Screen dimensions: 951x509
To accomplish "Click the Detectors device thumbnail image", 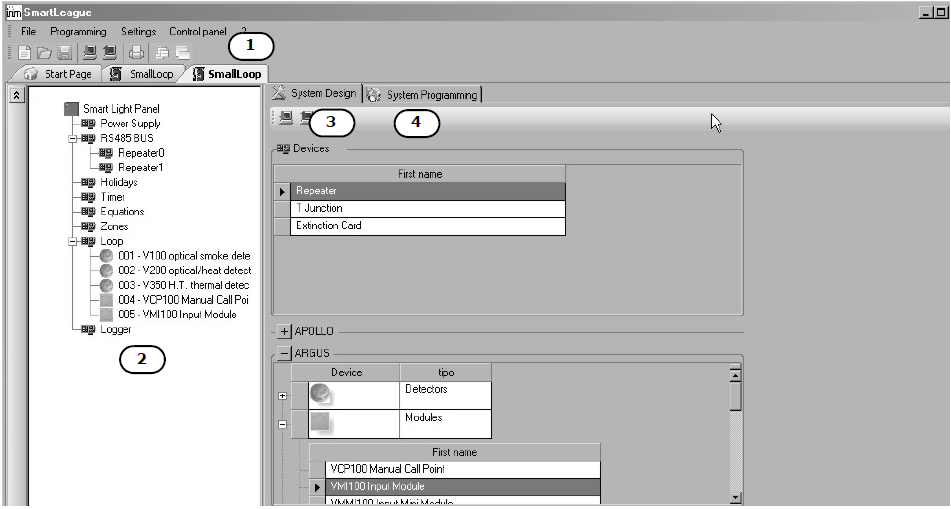I will [x=320, y=394].
